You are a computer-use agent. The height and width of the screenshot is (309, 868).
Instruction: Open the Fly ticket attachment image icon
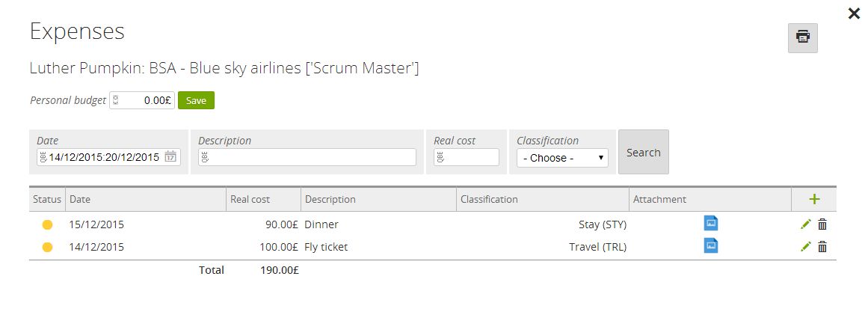(x=711, y=245)
